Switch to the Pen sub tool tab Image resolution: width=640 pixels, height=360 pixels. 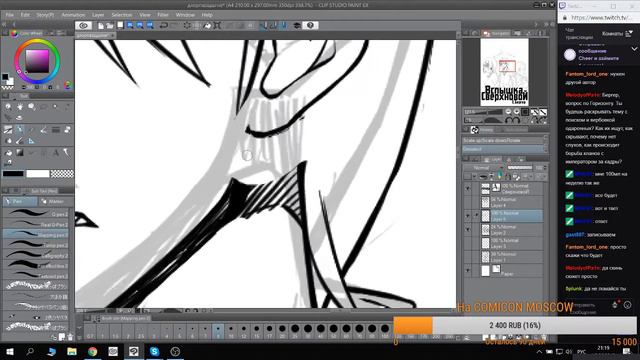(x=20, y=202)
